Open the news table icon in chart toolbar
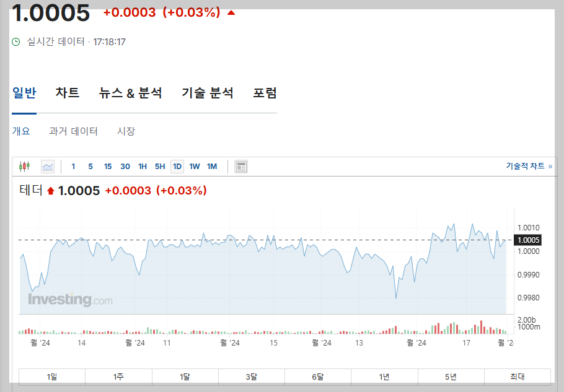The height and width of the screenshot is (392, 564). (x=241, y=167)
